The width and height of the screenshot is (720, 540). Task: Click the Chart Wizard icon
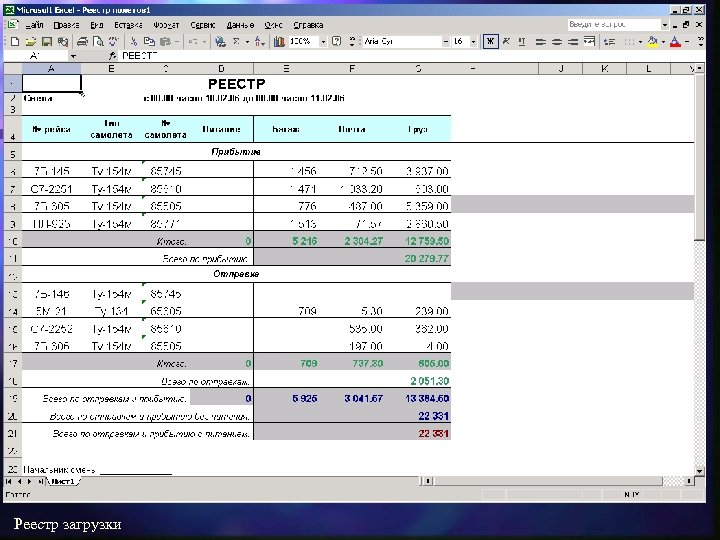(x=279, y=42)
